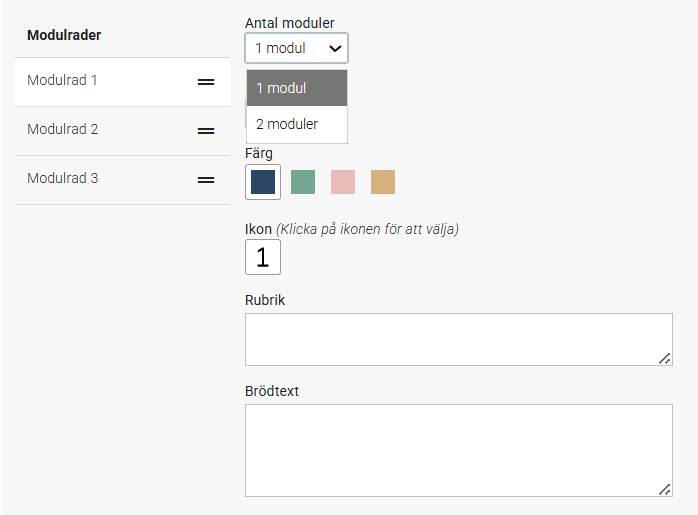Image resolution: width=698 pixels, height=515 pixels.
Task: Click the drag handle icon for Modulrad 1
Action: click(x=206, y=82)
